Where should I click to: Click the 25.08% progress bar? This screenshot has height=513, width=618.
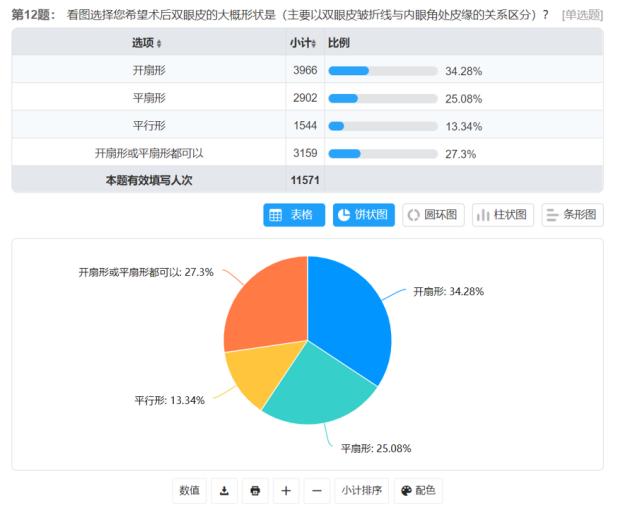[x=383, y=99]
